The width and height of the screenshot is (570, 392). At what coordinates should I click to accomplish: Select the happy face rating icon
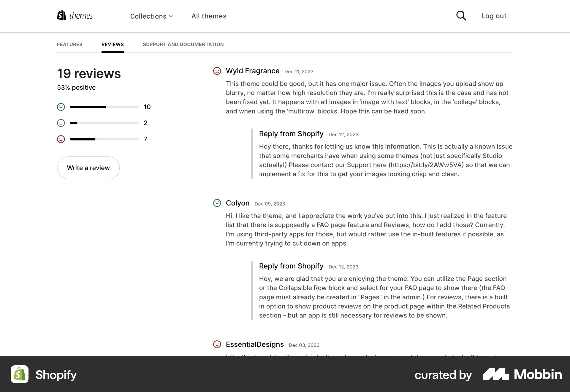coord(61,107)
